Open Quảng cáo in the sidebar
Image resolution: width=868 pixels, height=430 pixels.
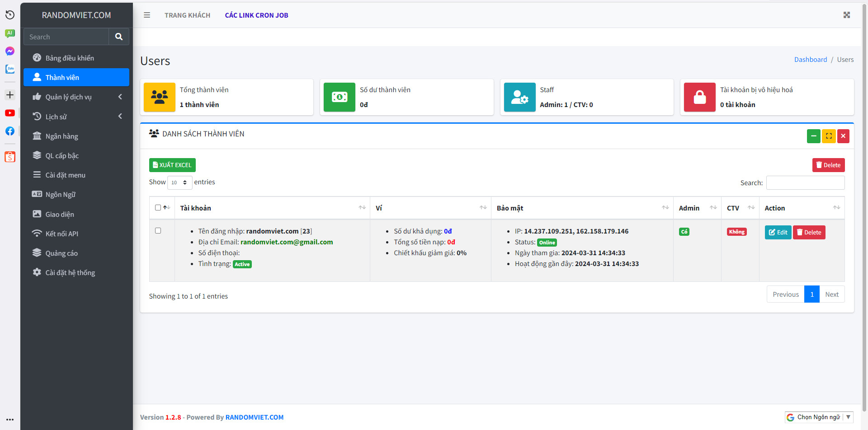tap(76, 253)
